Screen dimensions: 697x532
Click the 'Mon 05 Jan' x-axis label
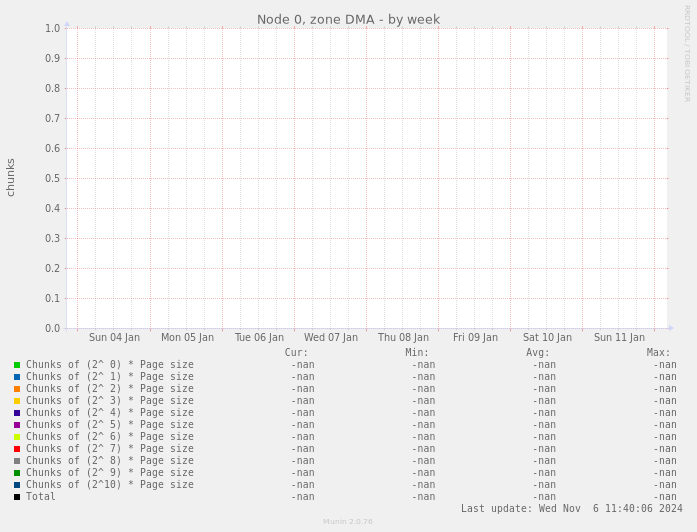pyautogui.click(x=187, y=338)
